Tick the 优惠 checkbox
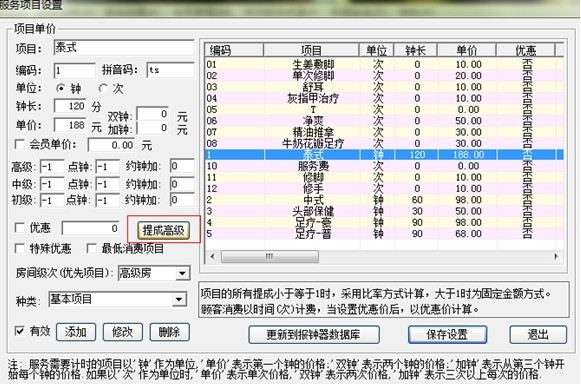The width and height of the screenshot is (581, 384). point(19,228)
